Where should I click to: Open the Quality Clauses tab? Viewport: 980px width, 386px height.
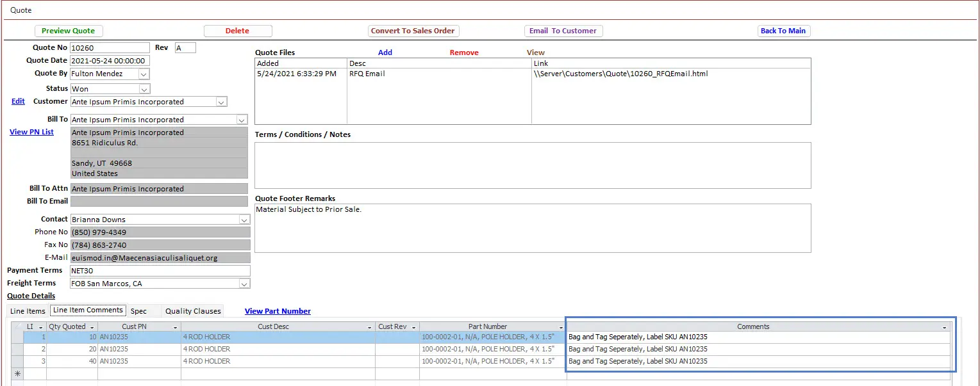click(193, 311)
